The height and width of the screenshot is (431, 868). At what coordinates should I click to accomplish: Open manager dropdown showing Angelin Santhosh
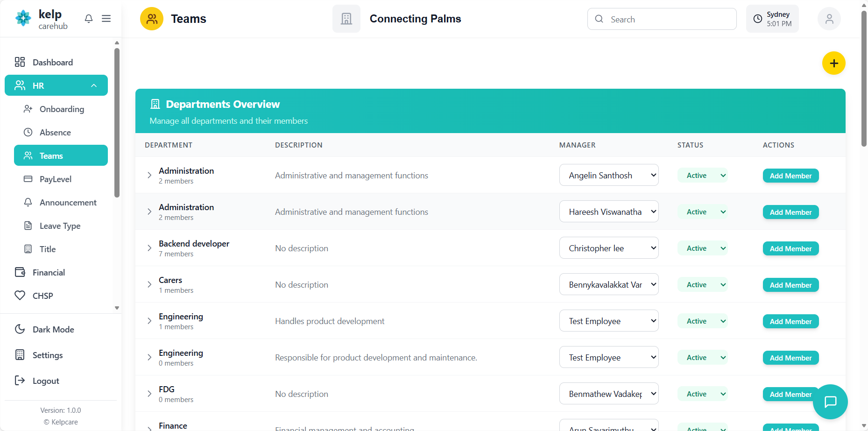coord(608,176)
